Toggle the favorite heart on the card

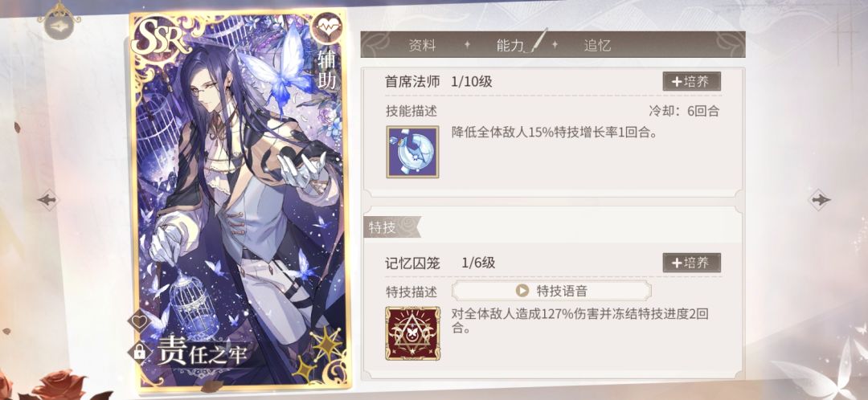pos(138,321)
